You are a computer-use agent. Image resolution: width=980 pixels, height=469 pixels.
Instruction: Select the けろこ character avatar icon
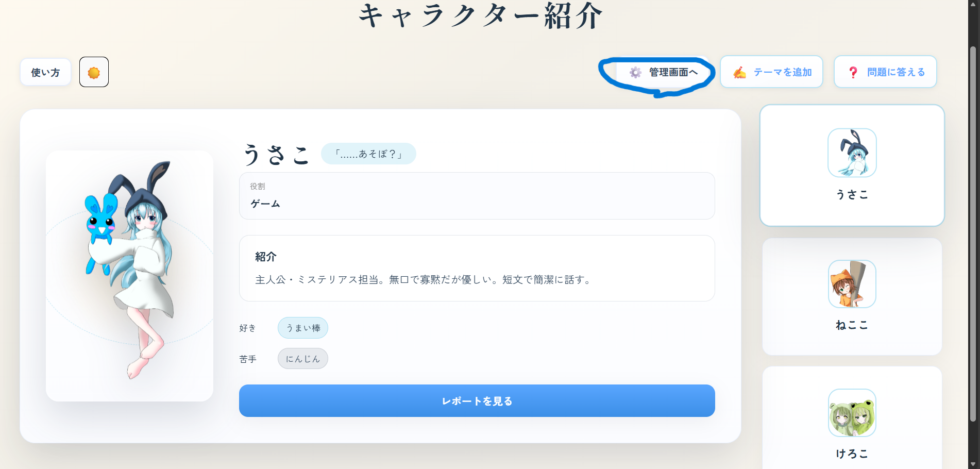point(852,413)
